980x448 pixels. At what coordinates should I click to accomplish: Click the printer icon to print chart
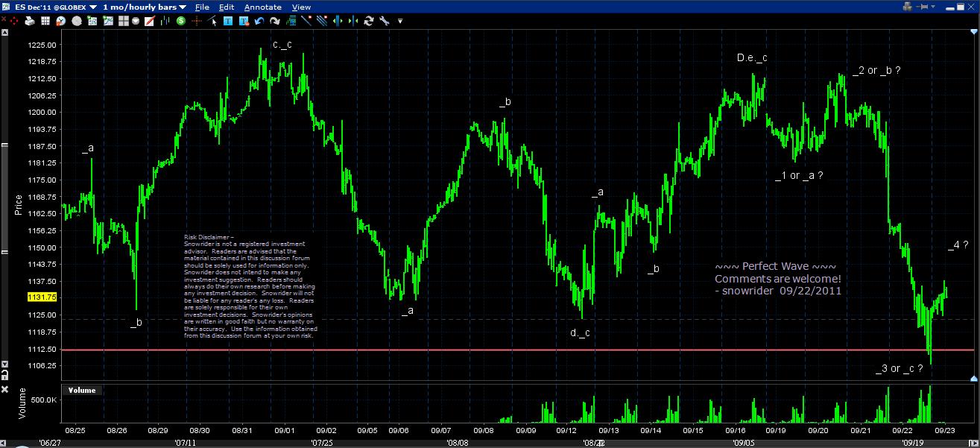(30, 21)
